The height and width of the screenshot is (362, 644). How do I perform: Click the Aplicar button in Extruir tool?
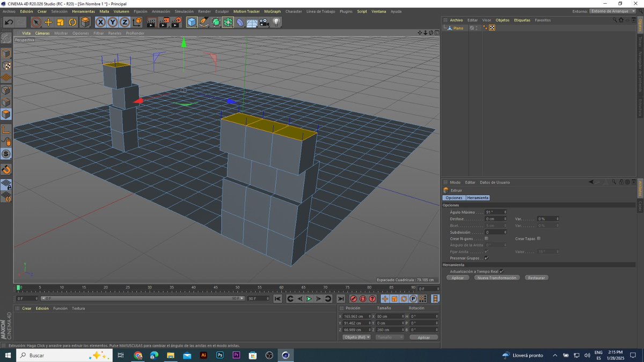point(458,278)
